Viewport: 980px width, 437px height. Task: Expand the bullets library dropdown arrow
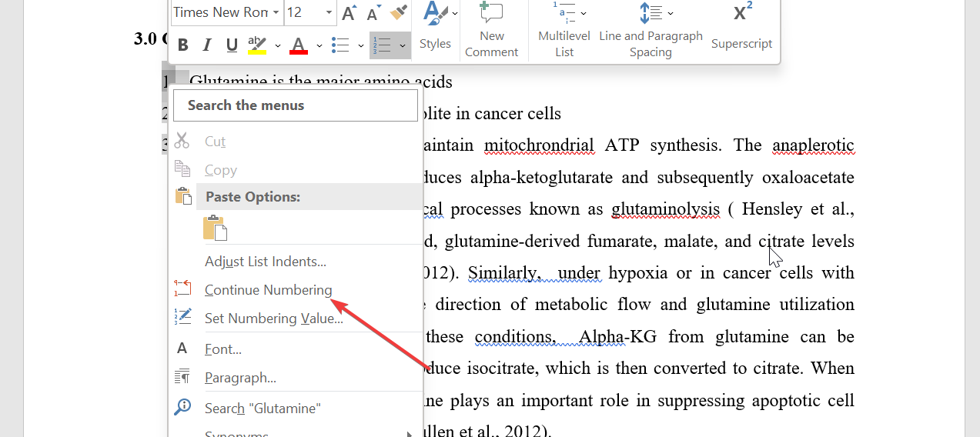360,46
